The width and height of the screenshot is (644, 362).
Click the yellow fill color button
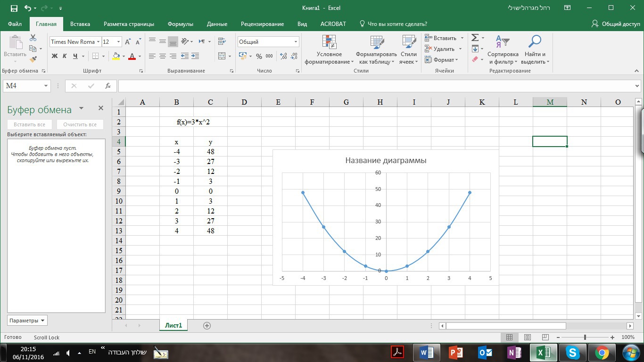116,56
